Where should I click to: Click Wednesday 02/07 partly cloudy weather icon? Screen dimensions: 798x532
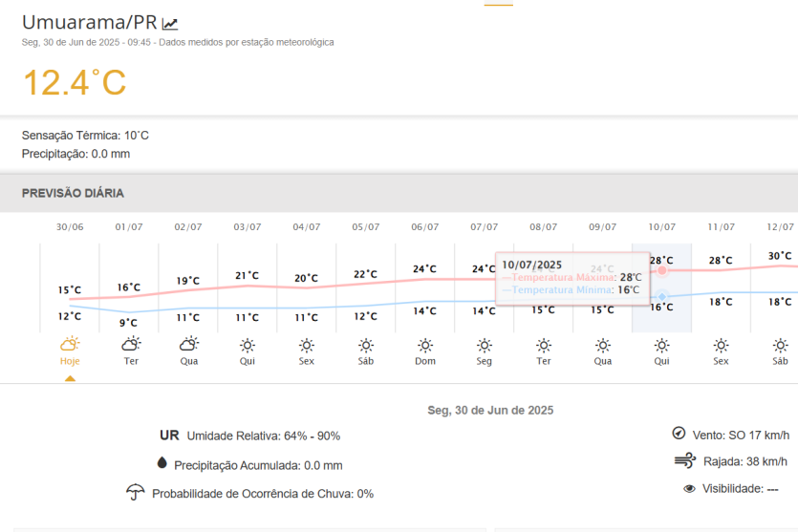[x=189, y=344]
